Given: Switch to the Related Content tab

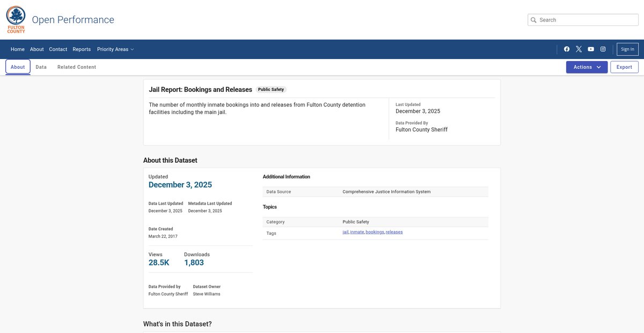Looking at the screenshot, I should [x=77, y=67].
